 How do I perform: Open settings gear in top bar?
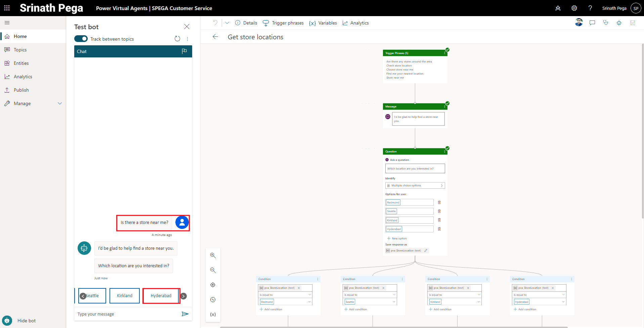574,8
